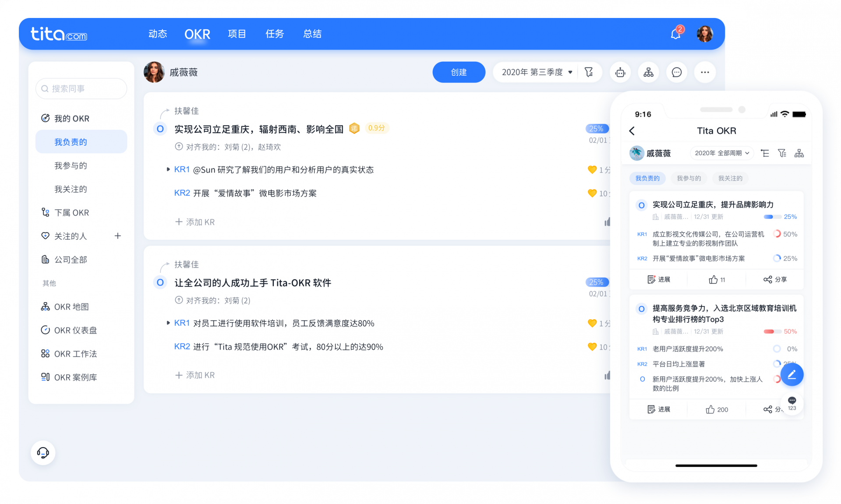
Task: Open the 总结 top navigation tab
Action: click(312, 34)
